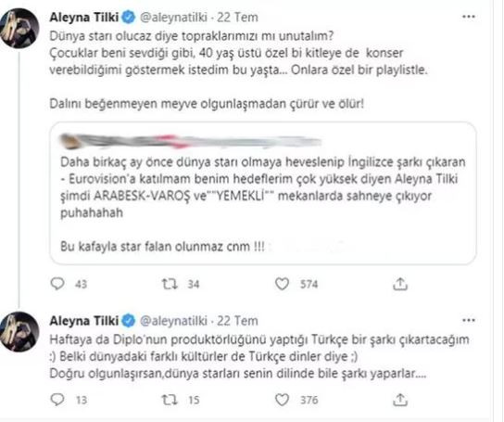The width and height of the screenshot is (504, 422).
Task: Open Aleyna Tilki avatar on second tweet
Action: (x=19, y=332)
